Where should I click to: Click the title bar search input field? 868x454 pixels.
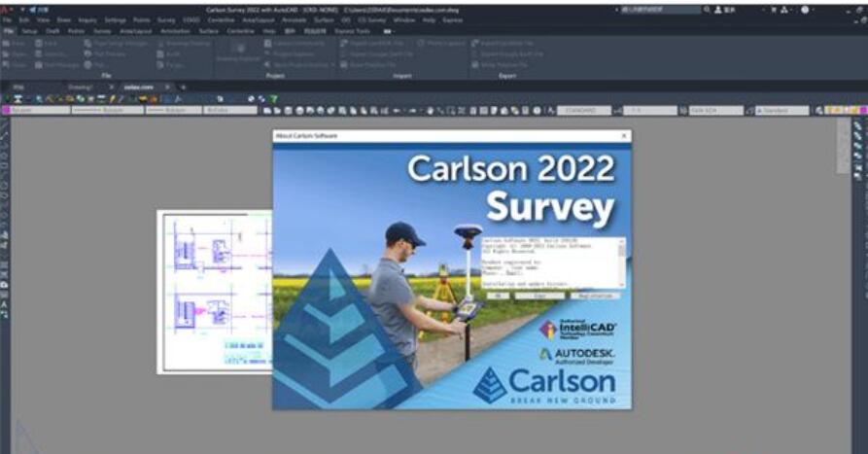660,10
